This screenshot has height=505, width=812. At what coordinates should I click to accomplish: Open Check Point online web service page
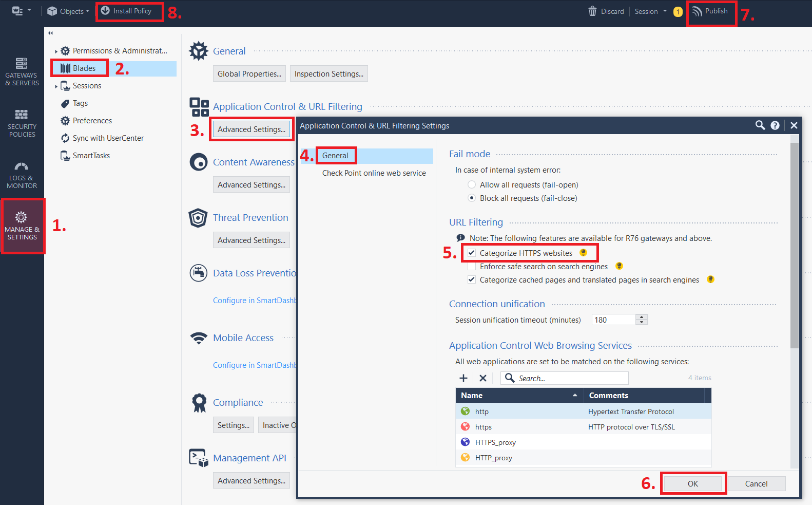[x=374, y=173]
